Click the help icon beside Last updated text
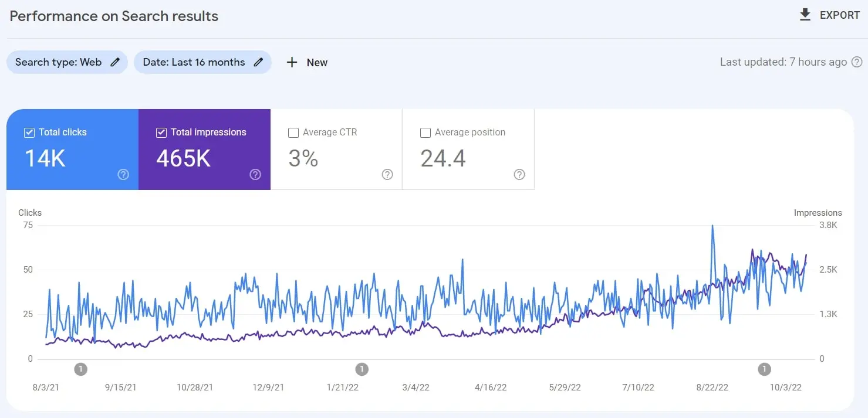868x418 pixels. [x=857, y=62]
